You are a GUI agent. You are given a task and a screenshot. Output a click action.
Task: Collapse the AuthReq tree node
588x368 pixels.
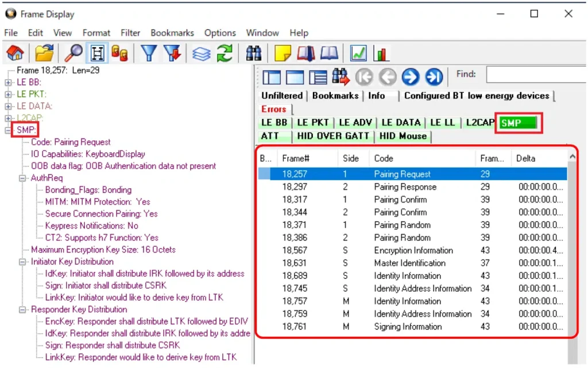pyautogui.click(x=23, y=178)
